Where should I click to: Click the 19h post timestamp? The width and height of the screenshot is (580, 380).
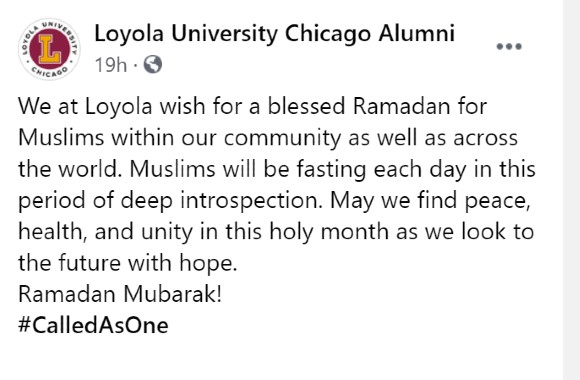111,65
